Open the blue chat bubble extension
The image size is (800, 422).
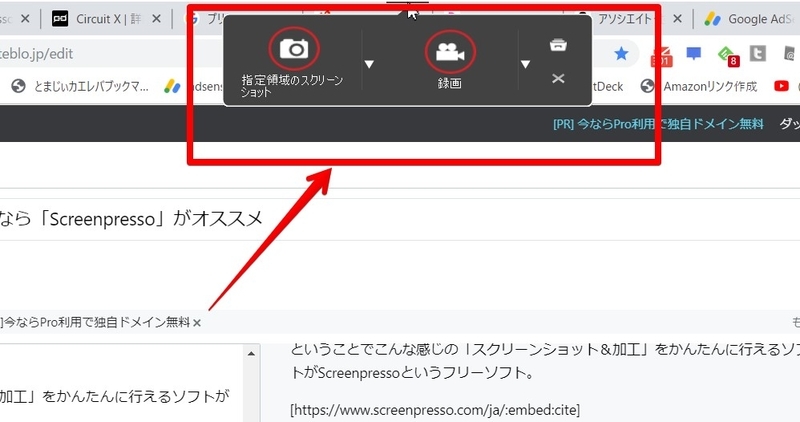[693, 54]
